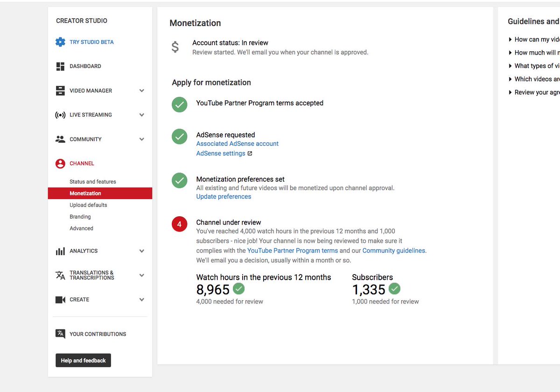Click the Help and feedback button

pos(83,360)
